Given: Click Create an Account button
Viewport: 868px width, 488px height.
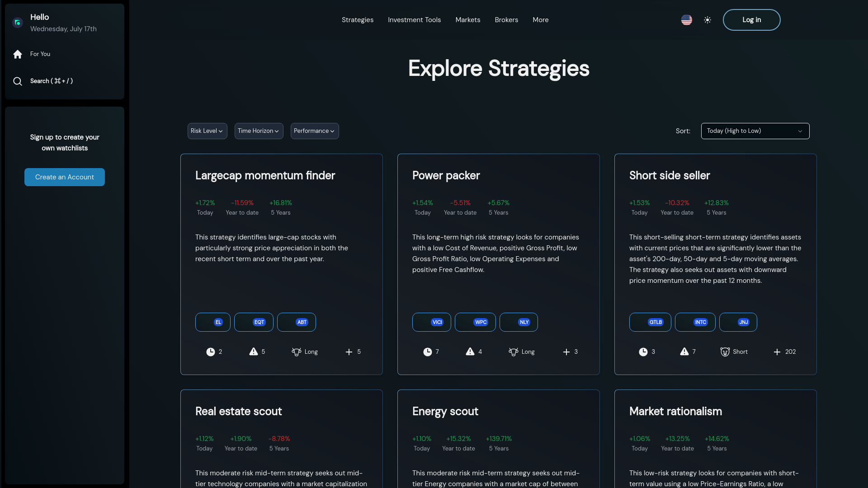Looking at the screenshot, I should pos(65,177).
